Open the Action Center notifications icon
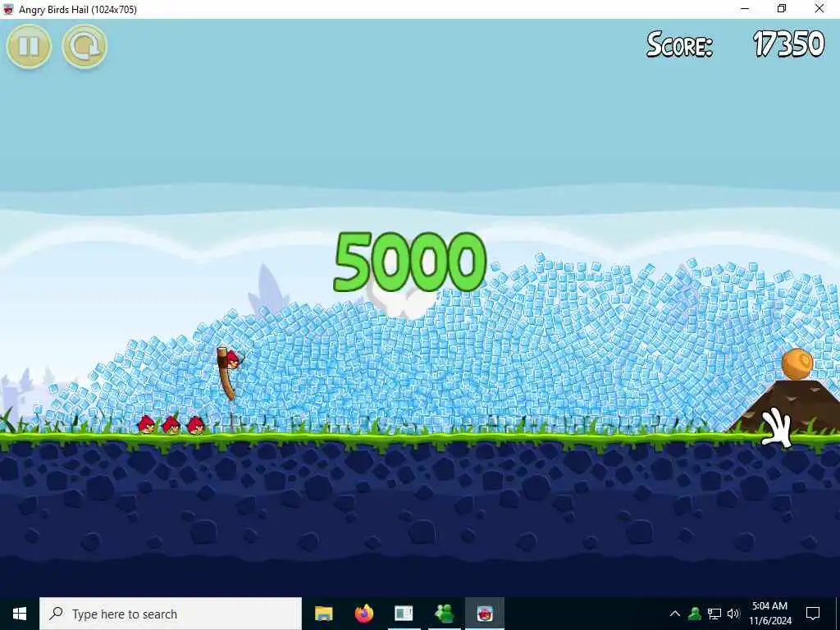 click(813, 614)
